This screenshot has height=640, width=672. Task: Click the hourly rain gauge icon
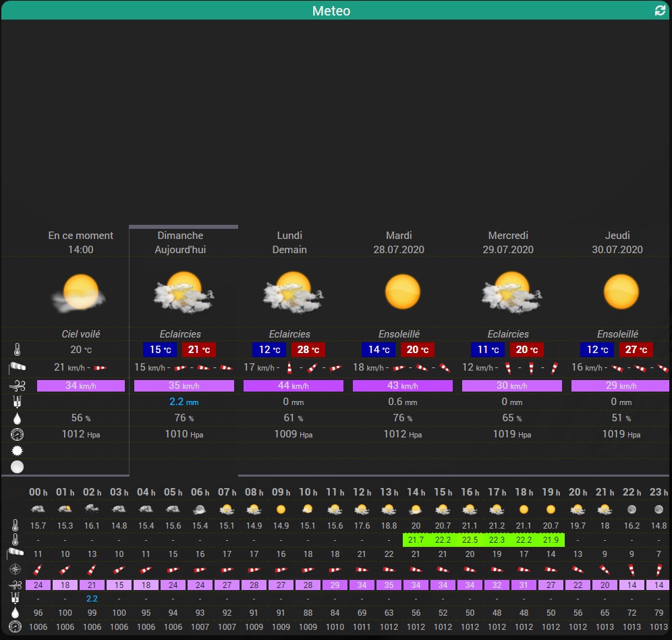pos(15,598)
